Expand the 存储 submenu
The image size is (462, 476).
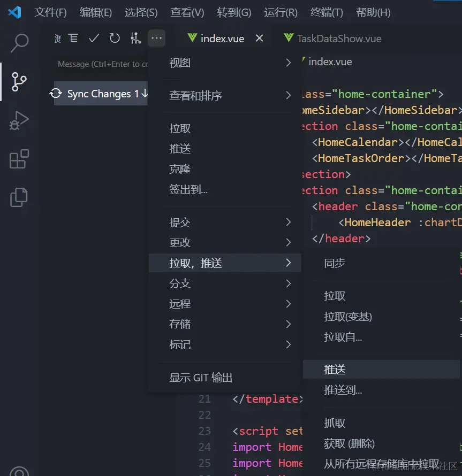pos(225,324)
